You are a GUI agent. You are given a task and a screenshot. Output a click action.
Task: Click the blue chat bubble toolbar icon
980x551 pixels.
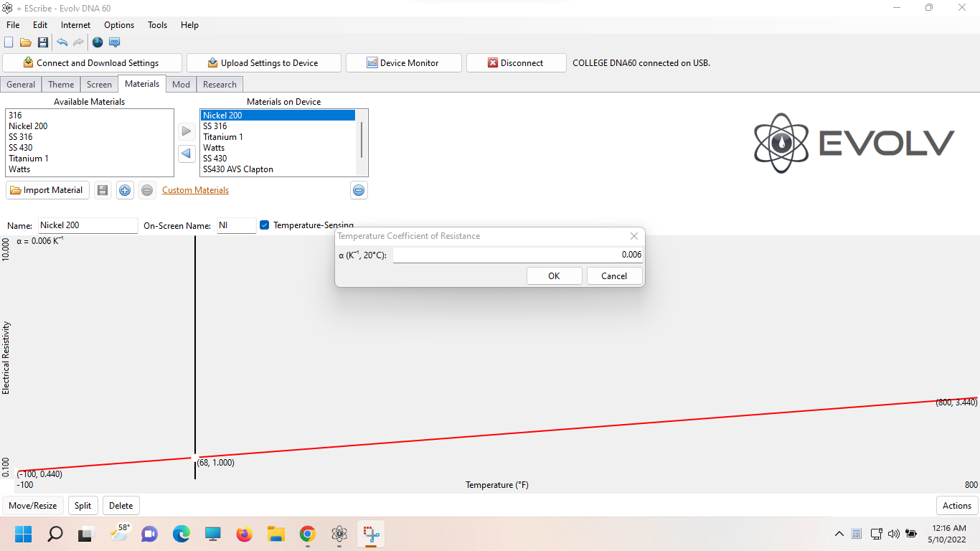click(x=115, y=42)
